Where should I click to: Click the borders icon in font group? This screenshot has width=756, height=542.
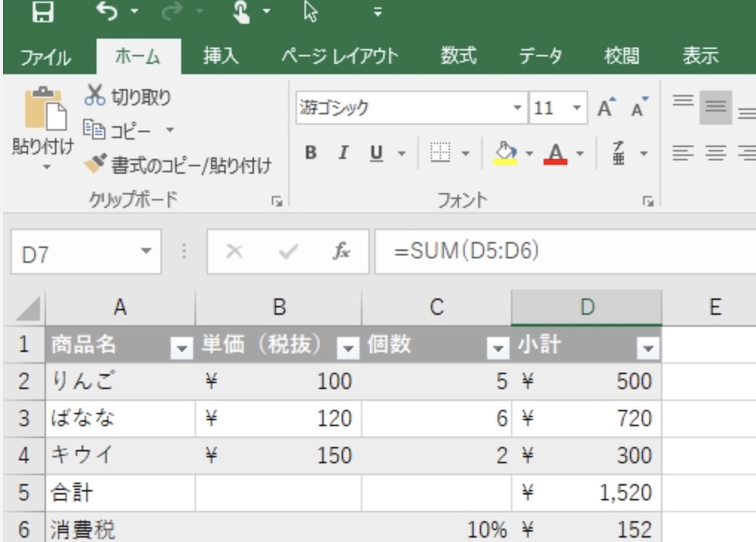pos(440,154)
